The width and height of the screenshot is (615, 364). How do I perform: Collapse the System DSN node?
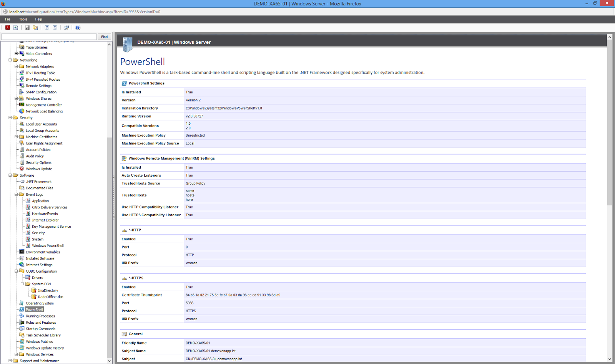click(22, 284)
